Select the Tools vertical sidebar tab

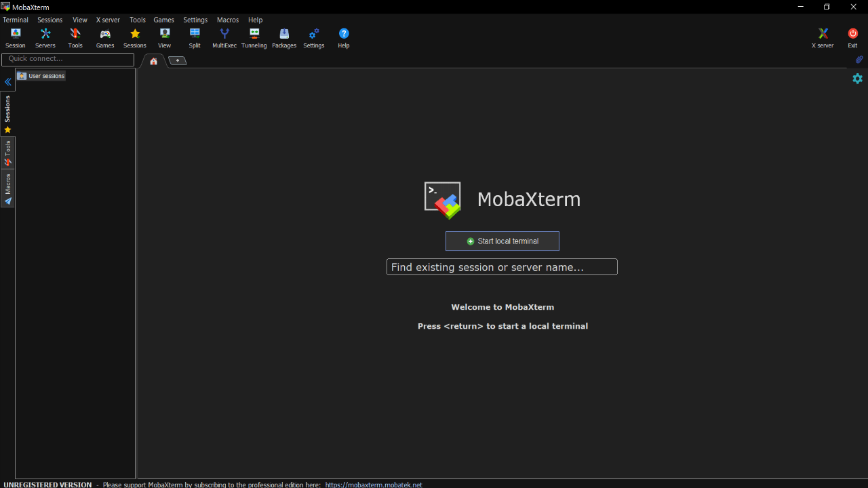pos(7,153)
